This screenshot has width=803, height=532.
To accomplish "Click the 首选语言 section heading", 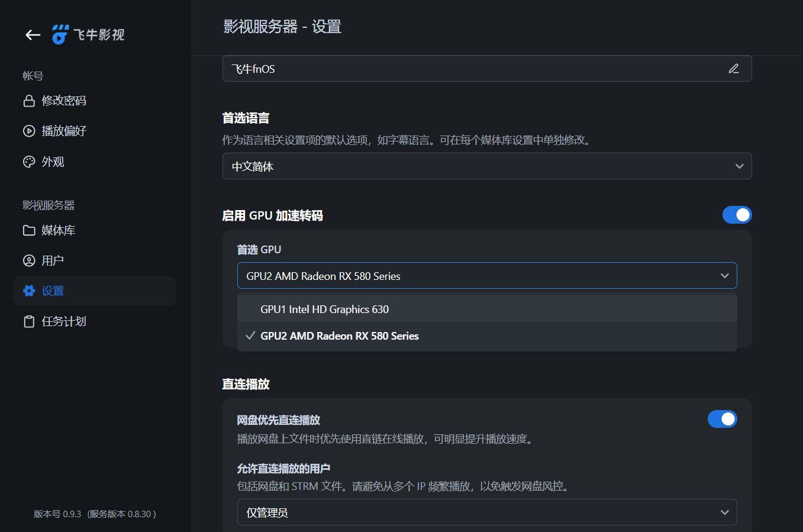I will click(246, 118).
